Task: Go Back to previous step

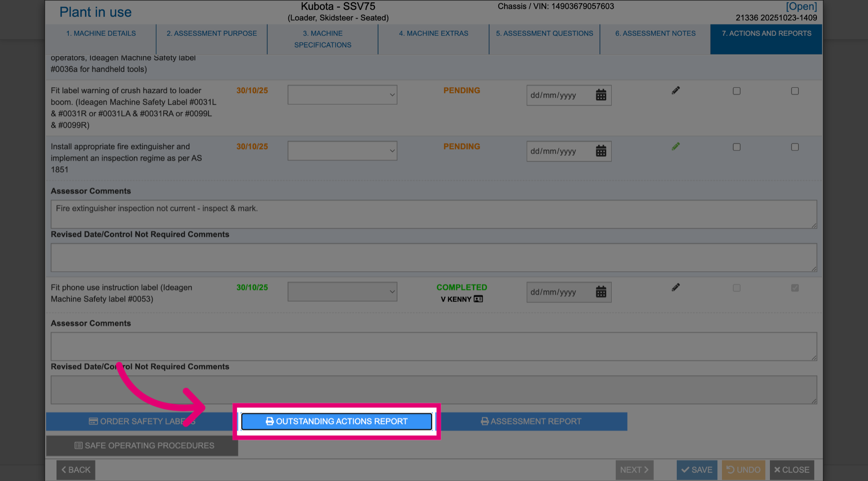Action: 76,470
